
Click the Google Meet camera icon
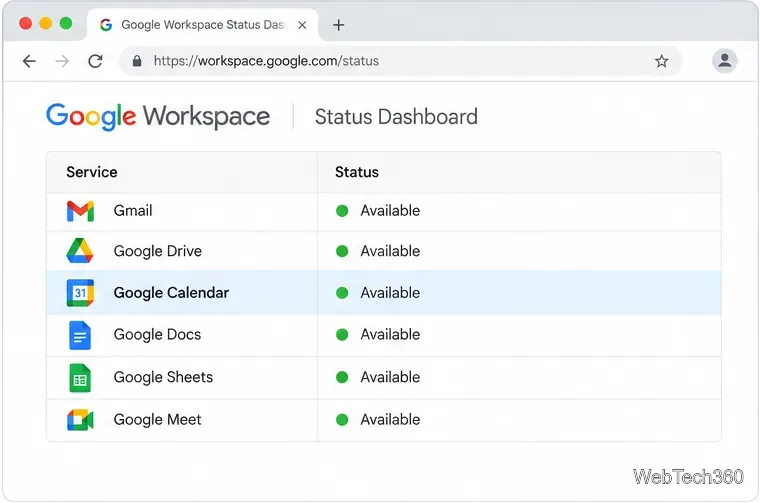coord(80,420)
